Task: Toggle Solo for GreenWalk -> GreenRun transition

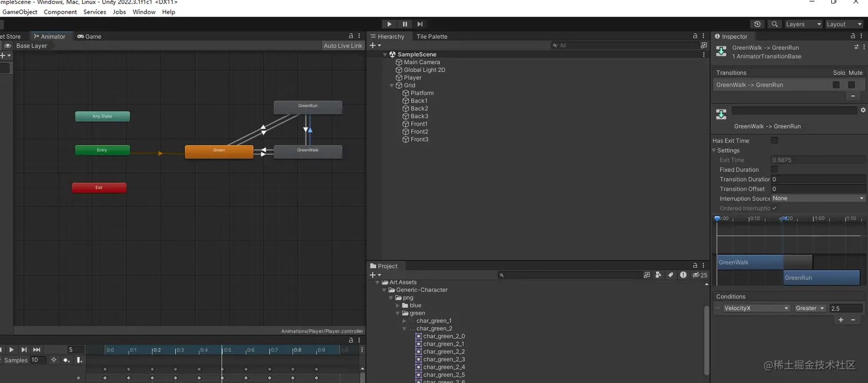Action: tap(836, 85)
